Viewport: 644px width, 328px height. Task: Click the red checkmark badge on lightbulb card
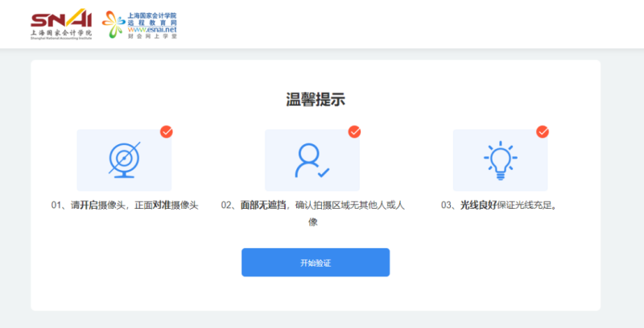[x=543, y=131]
